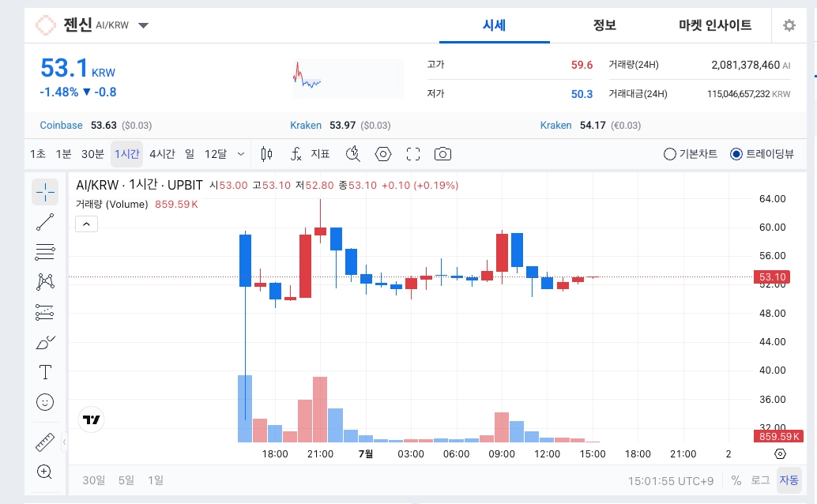817x504 pixels.
Task: Click the 859.59K volume axis label
Action: 778,436
